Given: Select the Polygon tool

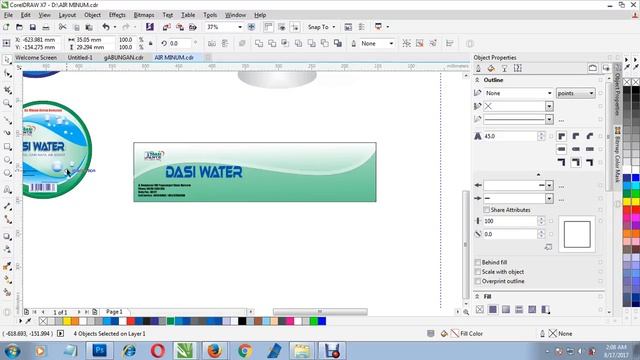Looking at the screenshot, I should 7,173.
